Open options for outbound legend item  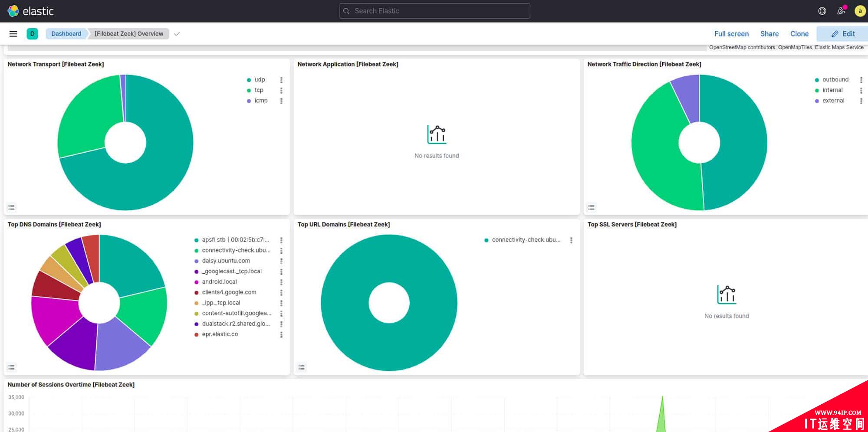[861, 80]
